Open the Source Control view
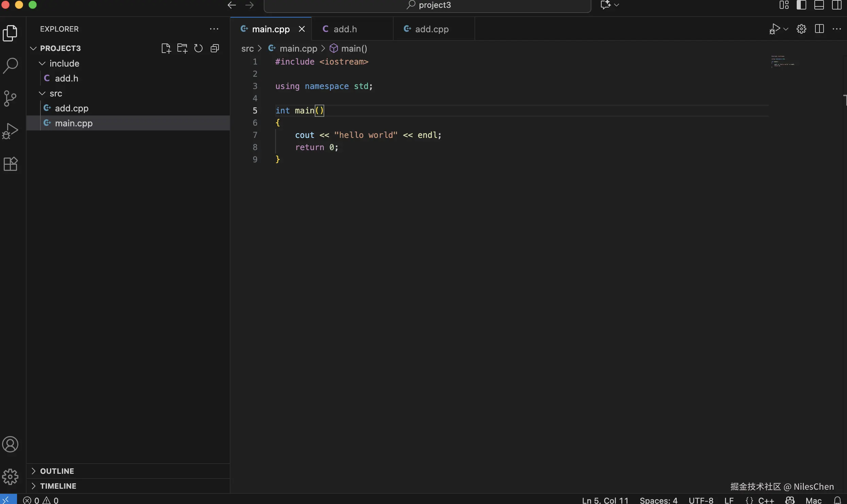The width and height of the screenshot is (847, 504). (x=10, y=98)
